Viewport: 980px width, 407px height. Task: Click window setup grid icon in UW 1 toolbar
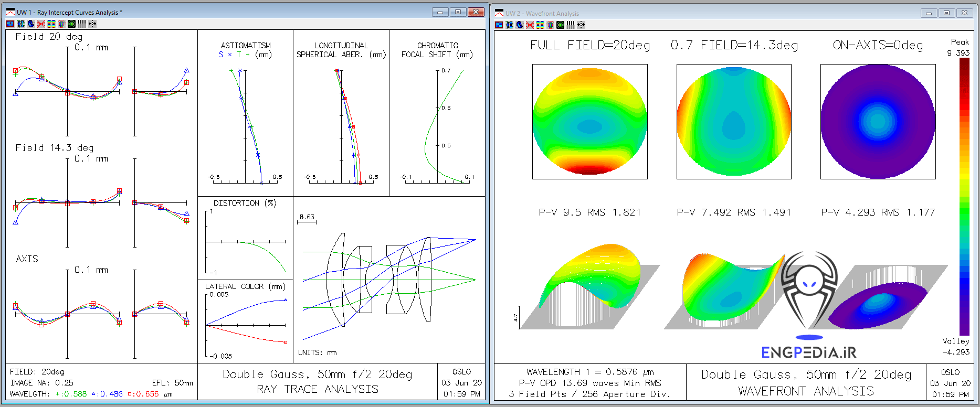click(10, 24)
